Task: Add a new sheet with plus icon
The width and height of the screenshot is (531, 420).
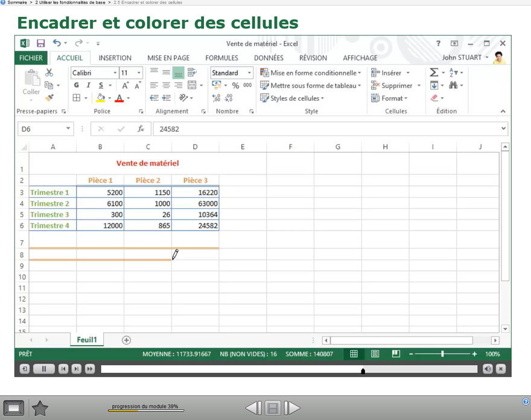Action: [126, 340]
